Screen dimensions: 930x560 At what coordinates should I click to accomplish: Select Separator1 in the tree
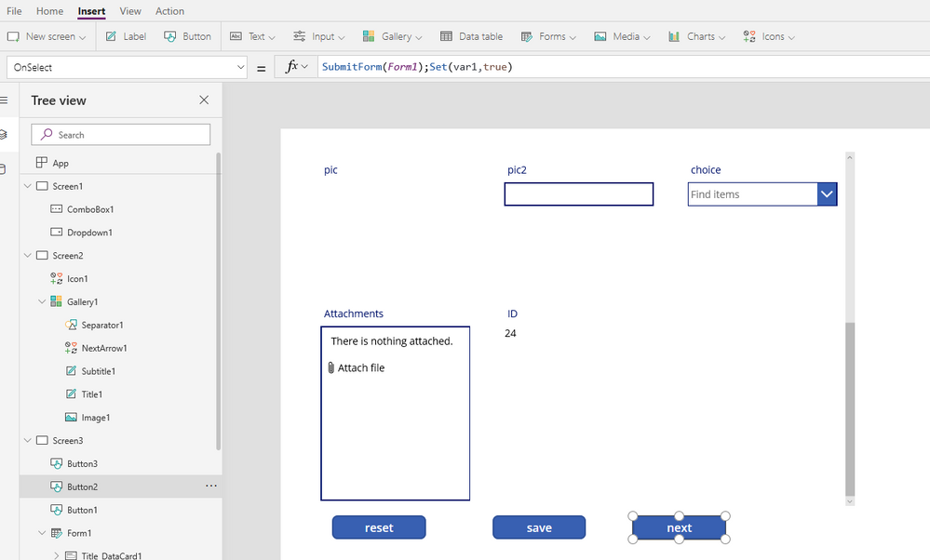point(102,325)
